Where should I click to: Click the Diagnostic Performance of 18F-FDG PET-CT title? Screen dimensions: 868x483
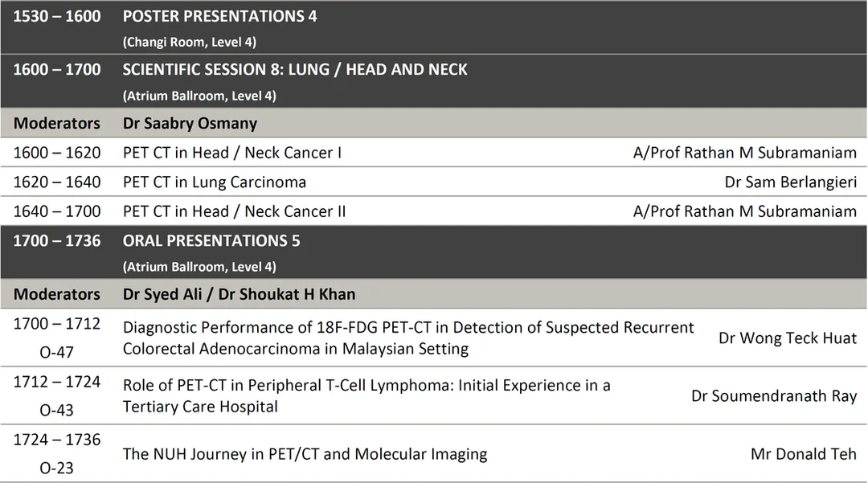[408, 338]
